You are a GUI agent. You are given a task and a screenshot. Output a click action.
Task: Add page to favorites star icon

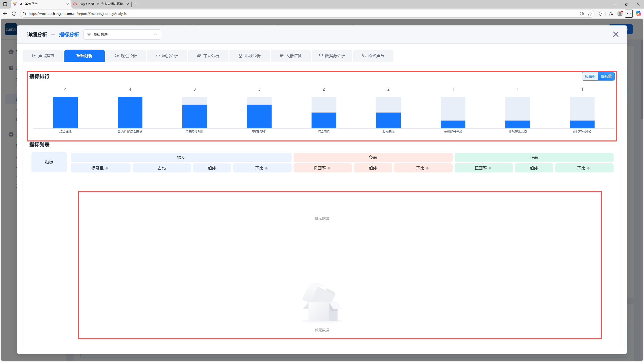point(590,14)
